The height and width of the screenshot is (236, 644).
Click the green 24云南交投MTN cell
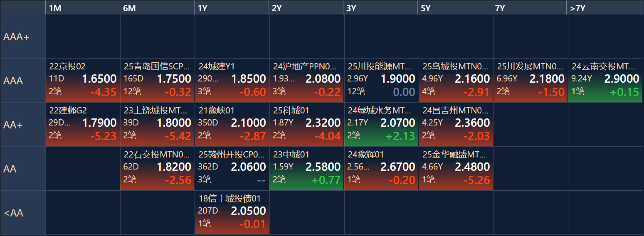click(605, 80)
